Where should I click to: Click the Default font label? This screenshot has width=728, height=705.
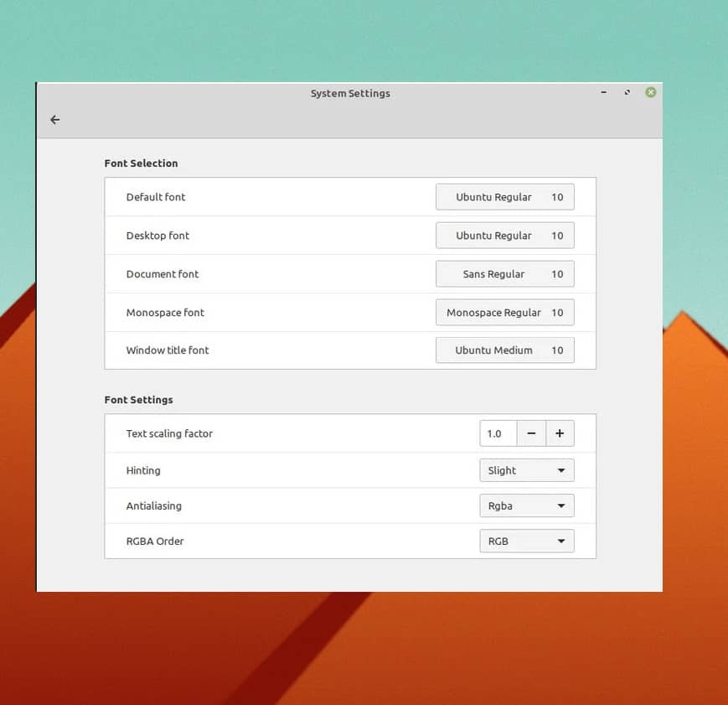click(x=156, y=197)
